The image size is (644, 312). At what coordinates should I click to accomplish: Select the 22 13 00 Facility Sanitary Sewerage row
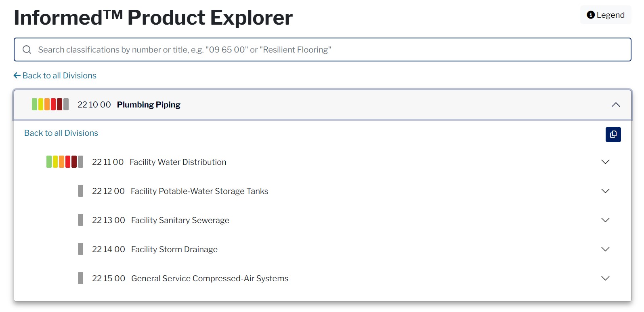180,220
